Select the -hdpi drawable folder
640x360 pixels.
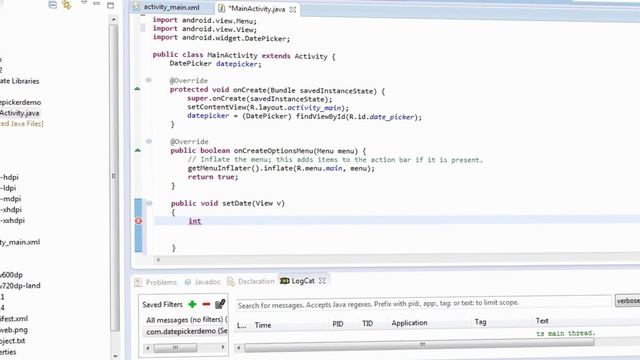(9, 177)
